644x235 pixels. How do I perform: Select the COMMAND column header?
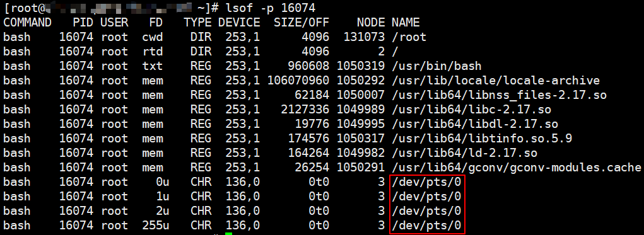[28, 22]
